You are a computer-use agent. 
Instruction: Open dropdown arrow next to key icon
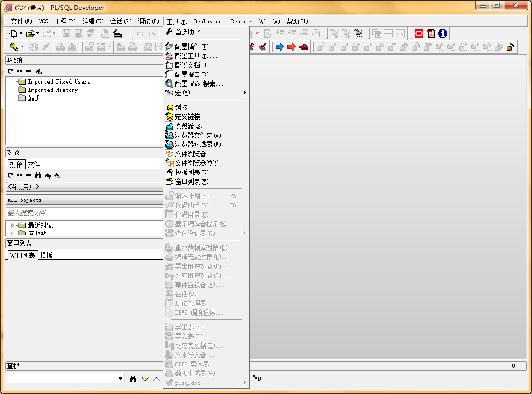(22, 47)
